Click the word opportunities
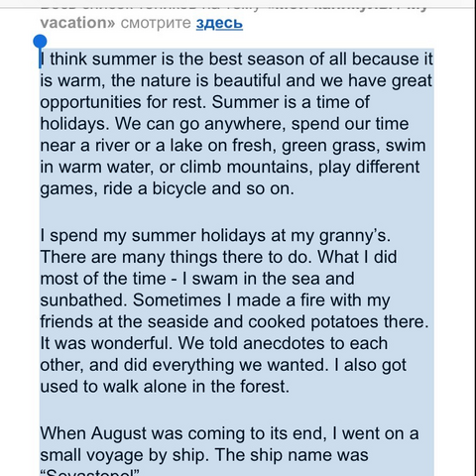Screen dimensions: 476x476 (90, 103)
